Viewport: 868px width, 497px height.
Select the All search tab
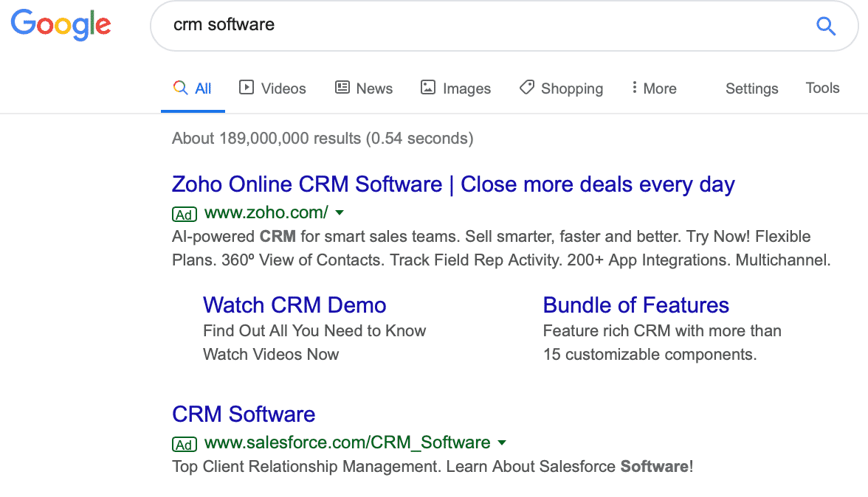193,88
